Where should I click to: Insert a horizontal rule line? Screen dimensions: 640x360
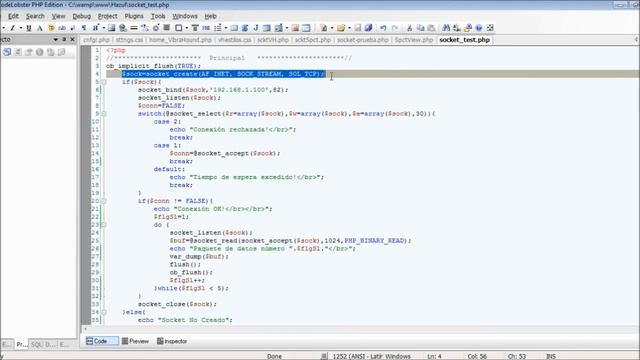pos(133,28)
